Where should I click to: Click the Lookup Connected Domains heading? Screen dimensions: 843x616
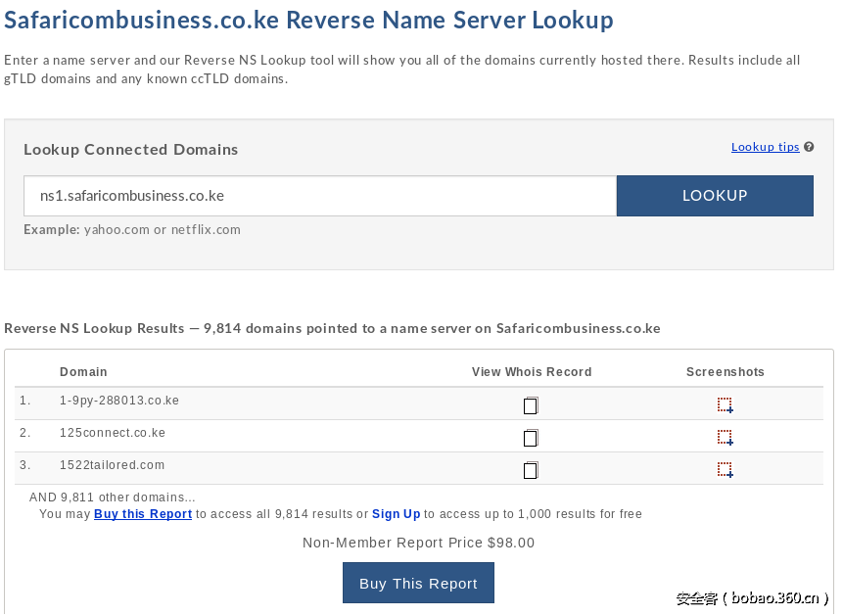point(130,150)
